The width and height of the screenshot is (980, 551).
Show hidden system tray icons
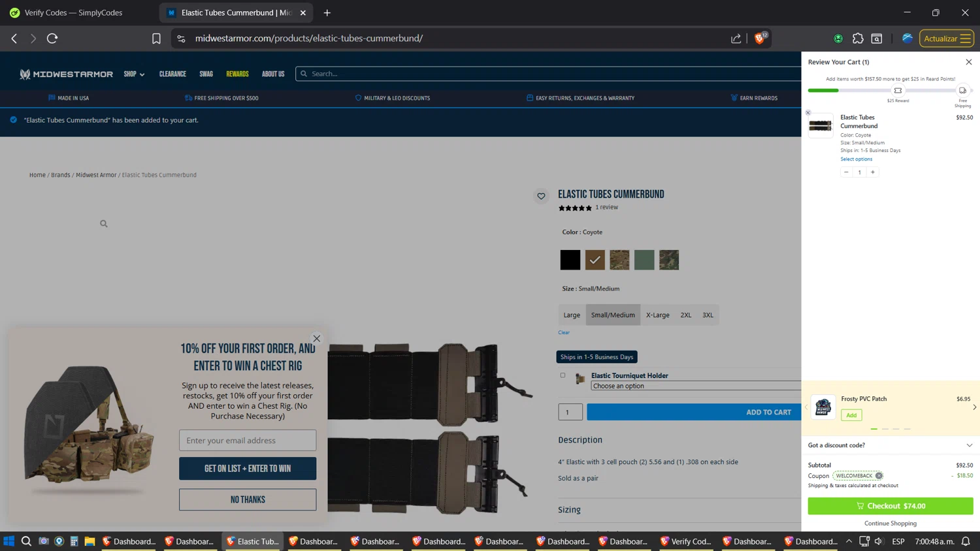(x=849, y=541)
